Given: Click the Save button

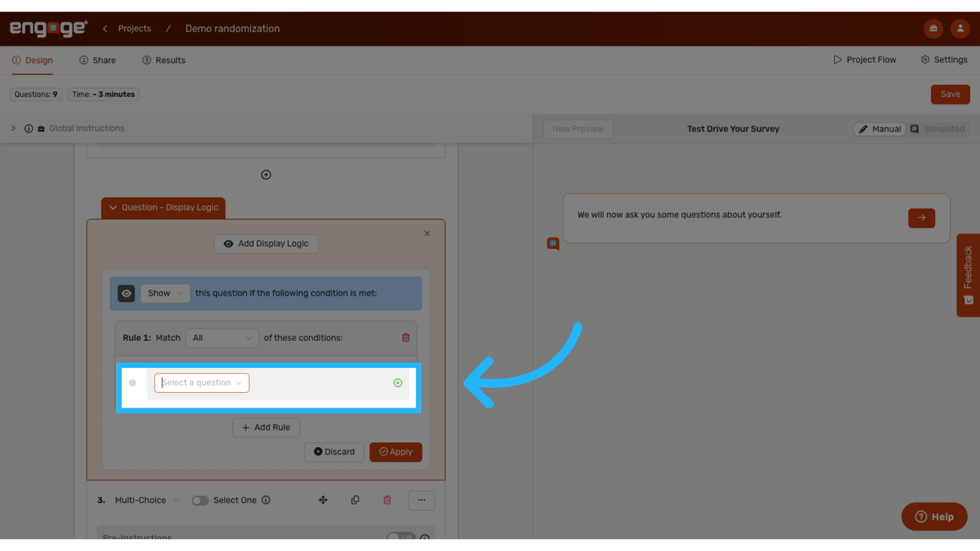Looking at the screenshot, I should click(x=950, y=94).
